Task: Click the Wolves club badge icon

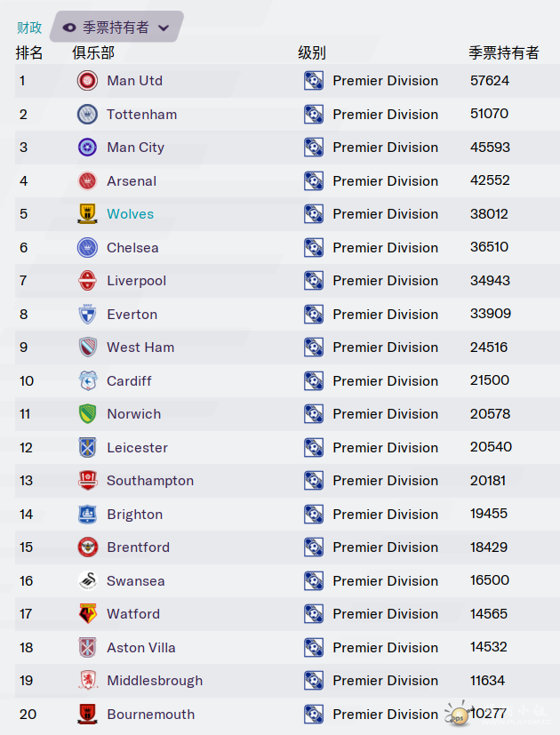Action: click(87, 214)
